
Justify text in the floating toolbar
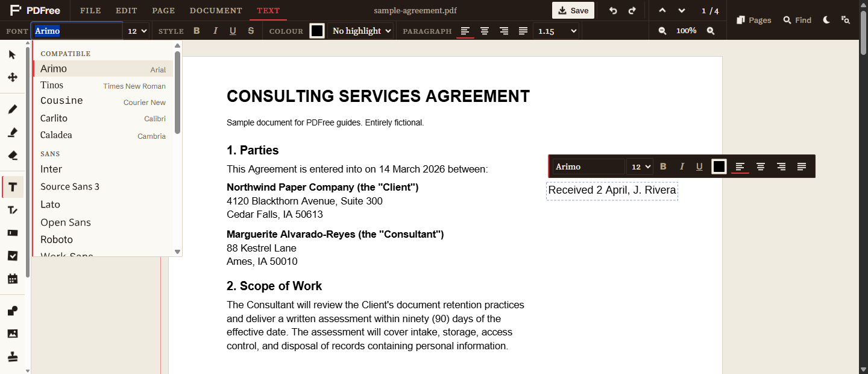pyautogui.click(x=802, y=166)
